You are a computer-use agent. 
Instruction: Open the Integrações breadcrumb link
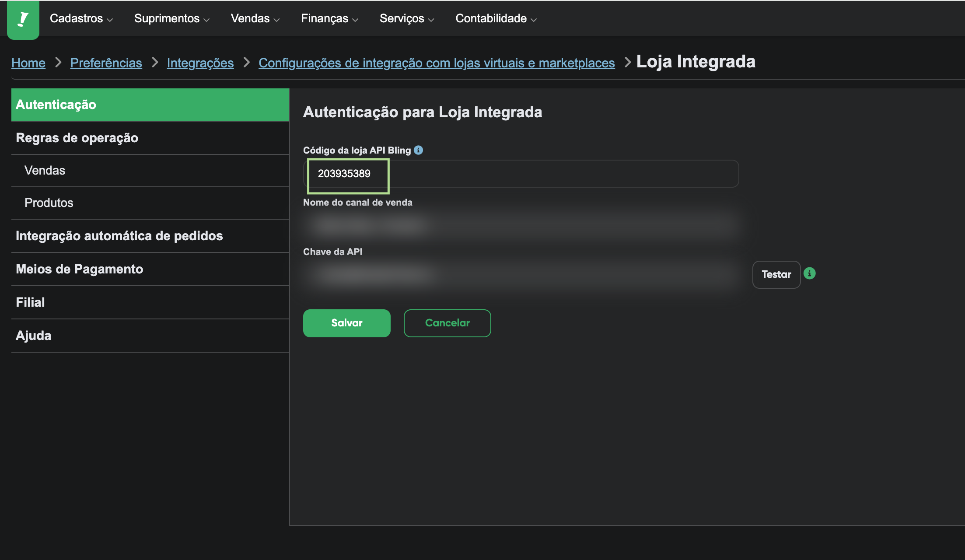(200, 63)
